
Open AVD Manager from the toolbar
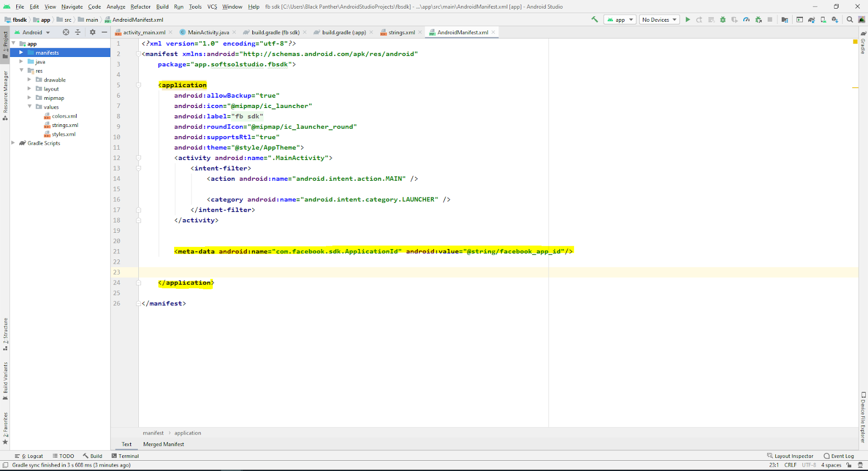point(823,20)
